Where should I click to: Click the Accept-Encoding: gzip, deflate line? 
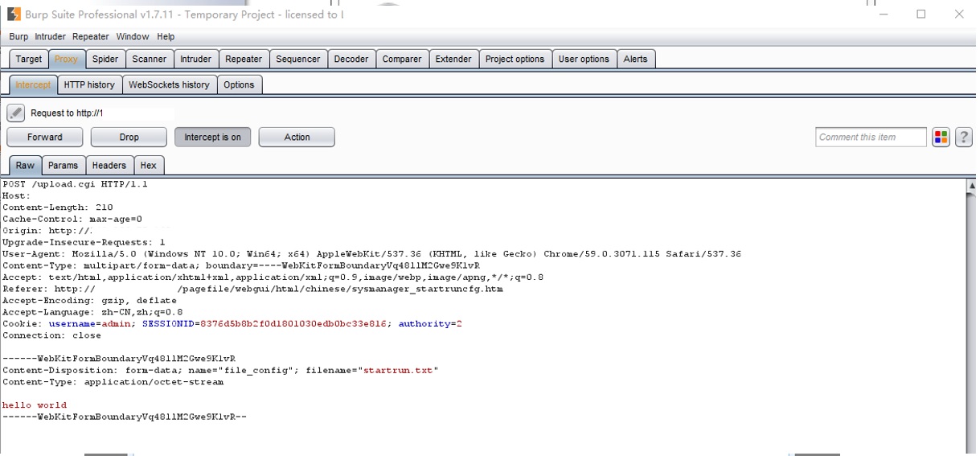click(x=89, y=301)
